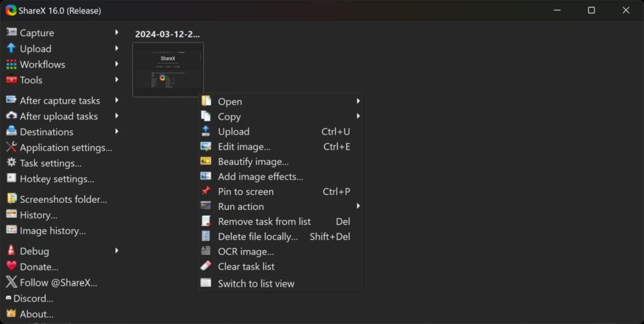Click the red Tools toolbox icon
This screenshot has width=644, height=324.
[x=11, y=80]
